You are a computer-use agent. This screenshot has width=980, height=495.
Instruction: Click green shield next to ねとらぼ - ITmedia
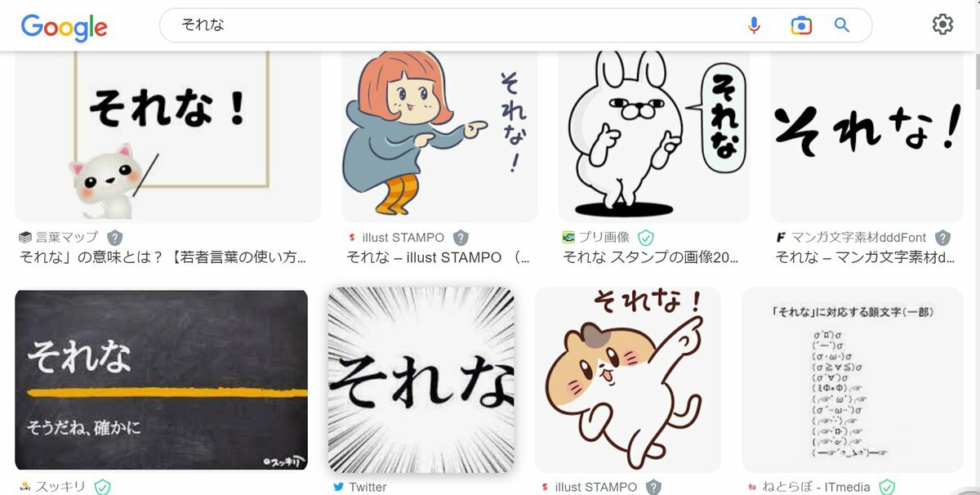pyautogui.click(x=886, y=487)
